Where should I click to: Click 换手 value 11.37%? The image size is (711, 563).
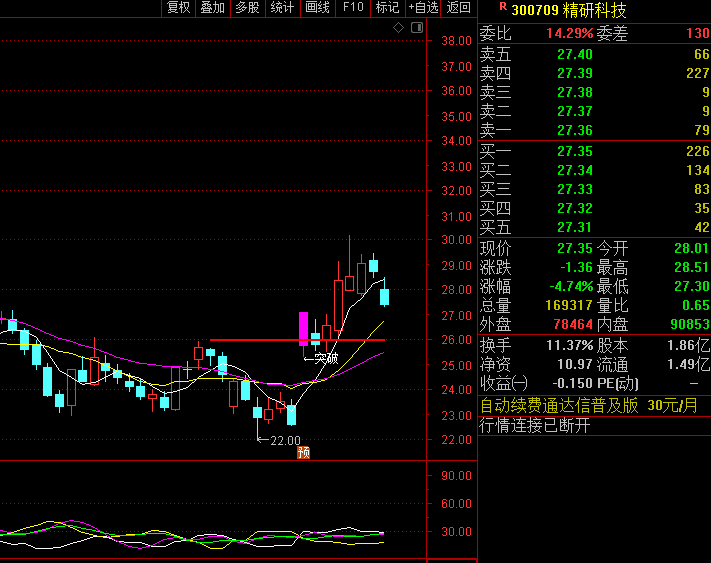[x=570, y=346]
